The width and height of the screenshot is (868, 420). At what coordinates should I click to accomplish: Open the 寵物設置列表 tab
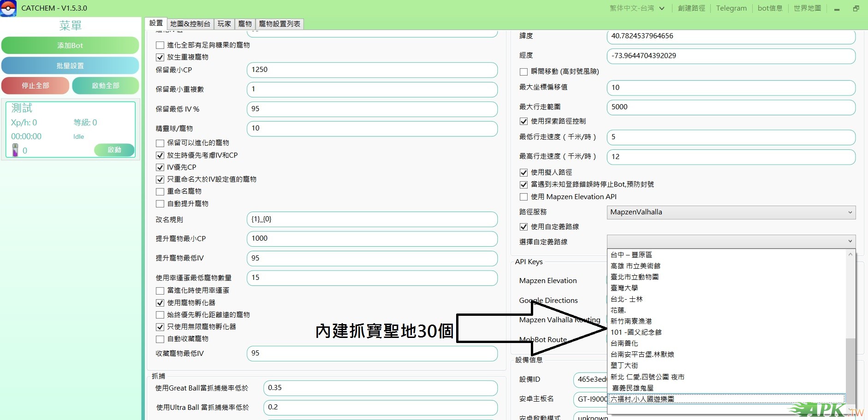tap(279, 24)
